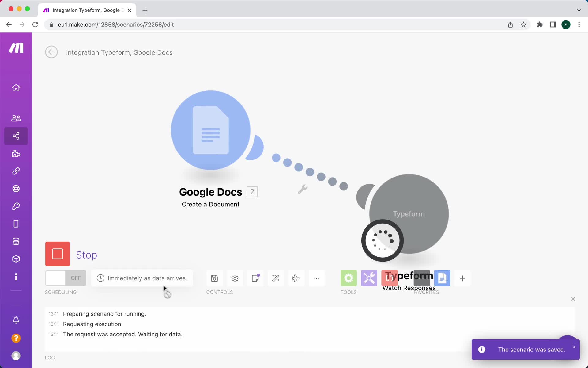
Task: Click the Tools gear icon in toolbar
Action: pos(349,278)
